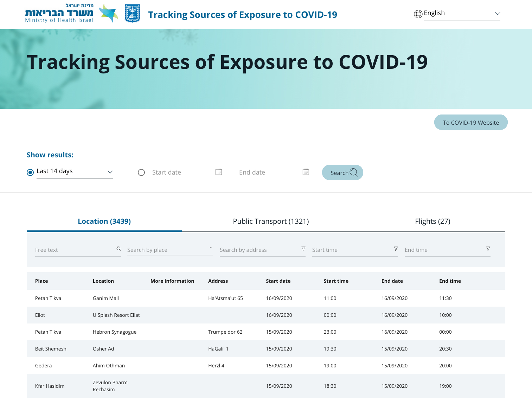Select the Last 14 days radio button
The width and height of the screenshot is (532, 399).
pyautogui.click(x=30, y=172)
